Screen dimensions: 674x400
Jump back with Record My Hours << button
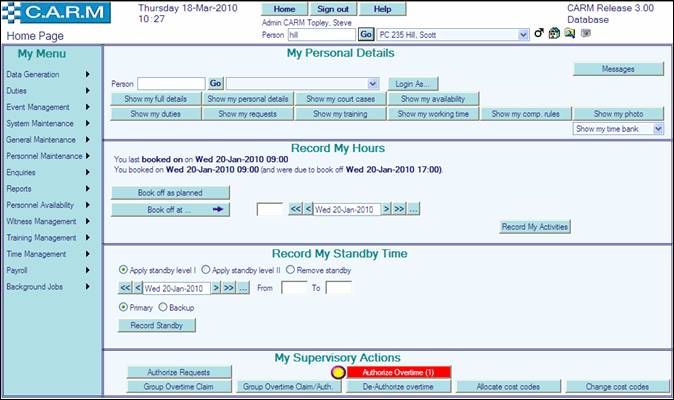[x=295, y=209]
